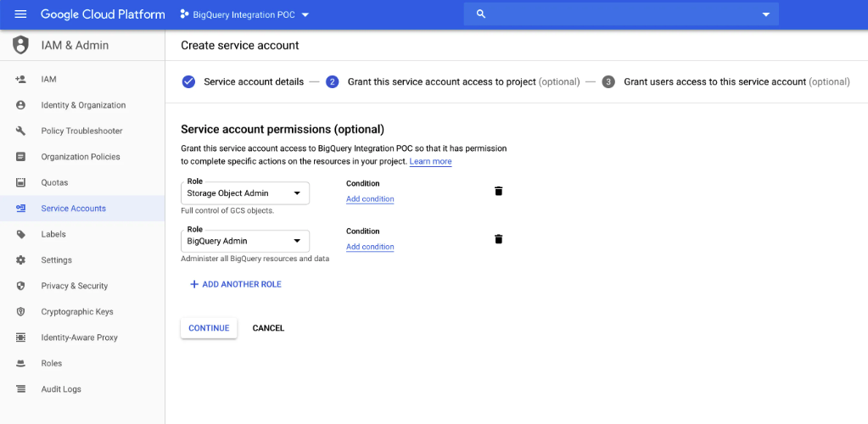Click the IAM & Admin shield icon
The height and width of the screenshot is (424, 868).
(x=20, y=46)
